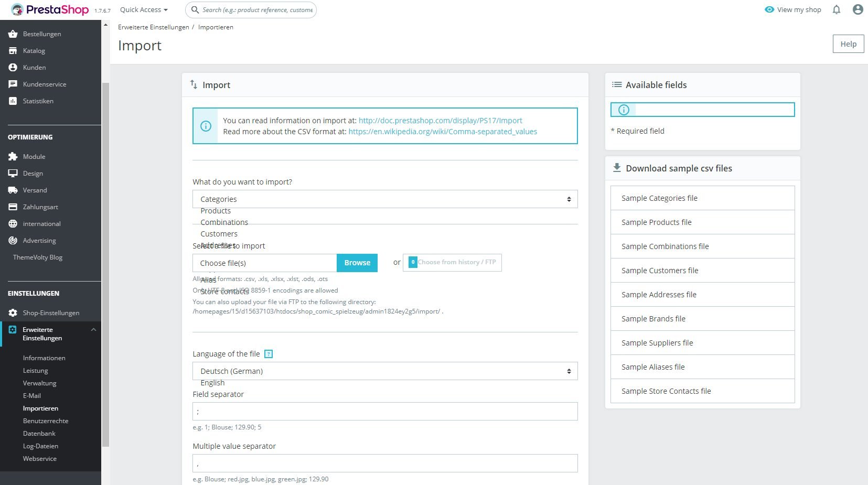
Task: Click the Choose file(s) field
Action: [264, 263]
